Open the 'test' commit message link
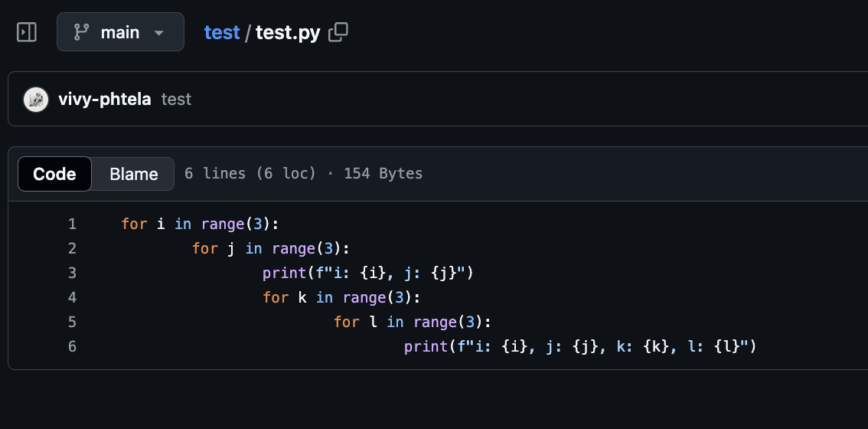The width and height of the screenshot is (868, 429). (176, 100)
